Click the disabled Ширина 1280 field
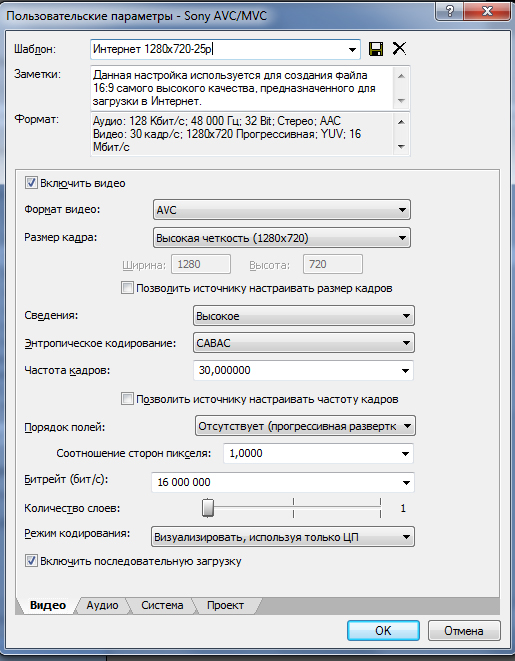Screen dimensions: 515x661 pyautogui.click(x=201, y=264)
